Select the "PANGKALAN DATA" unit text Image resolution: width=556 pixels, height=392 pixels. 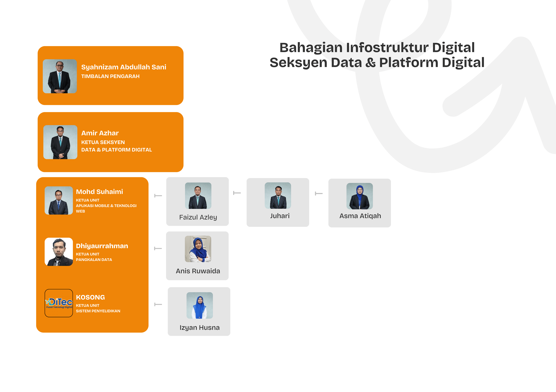tap(94, 260)
